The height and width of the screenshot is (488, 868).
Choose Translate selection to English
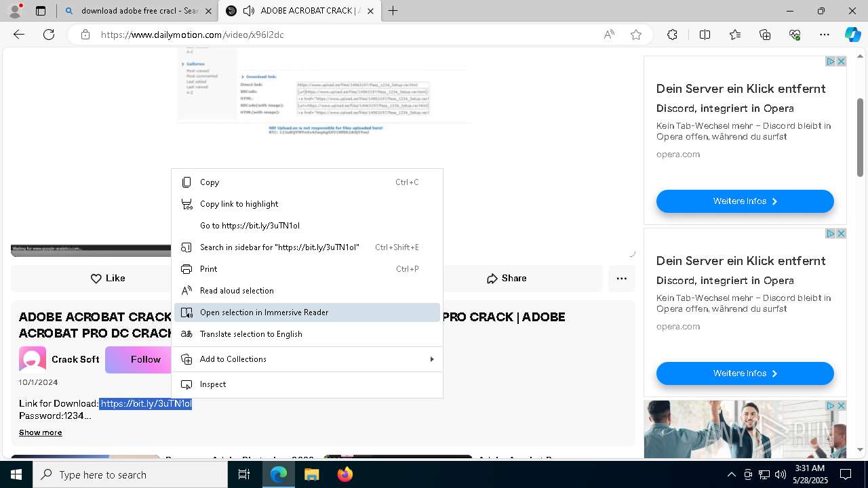pos(307,334)
